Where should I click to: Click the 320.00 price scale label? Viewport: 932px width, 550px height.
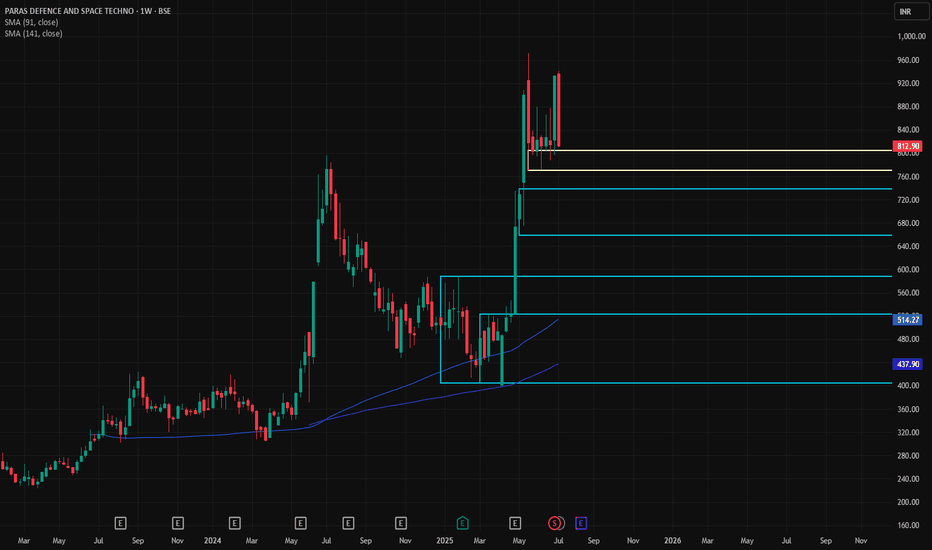point(908,432)
